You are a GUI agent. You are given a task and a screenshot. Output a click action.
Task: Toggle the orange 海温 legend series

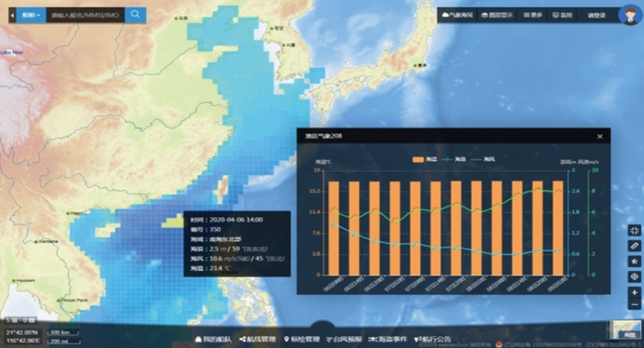coord(425,159)
